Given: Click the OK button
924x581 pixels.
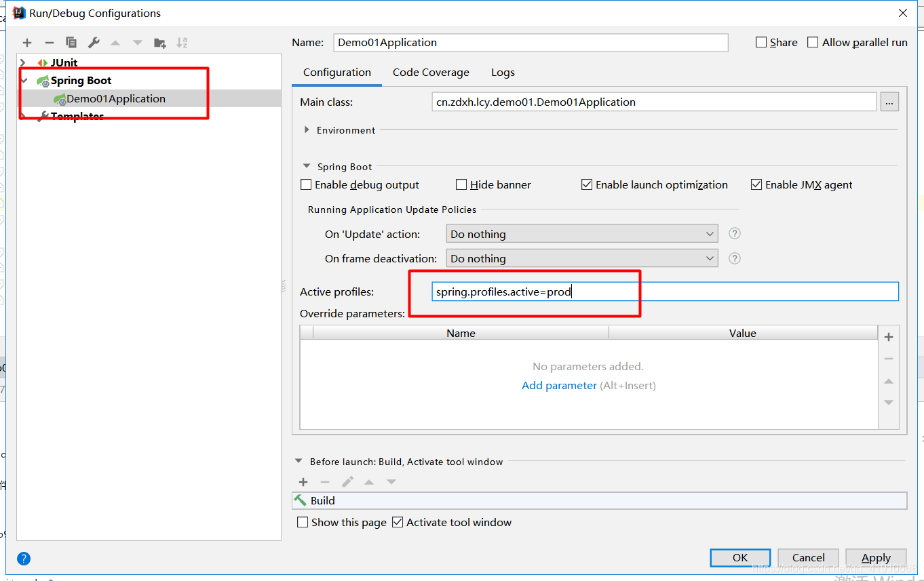Looking at the screenshot, I should (x=740, y=558).
